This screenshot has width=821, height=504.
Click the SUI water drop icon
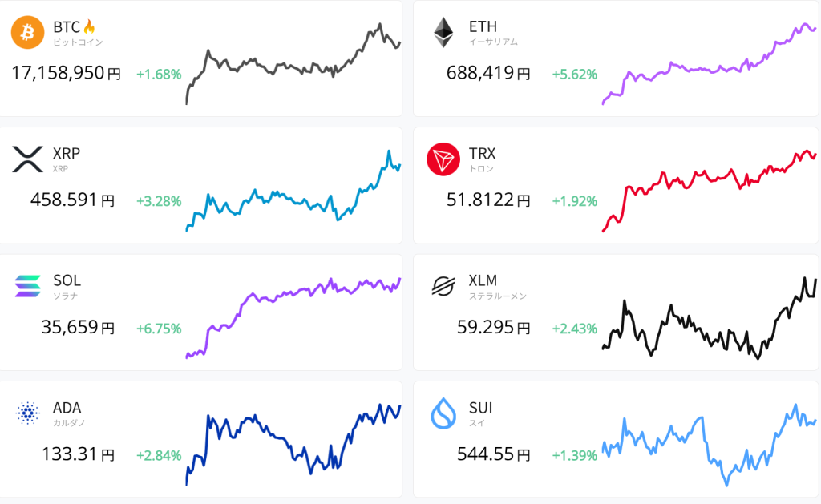[x=443, y=413]
